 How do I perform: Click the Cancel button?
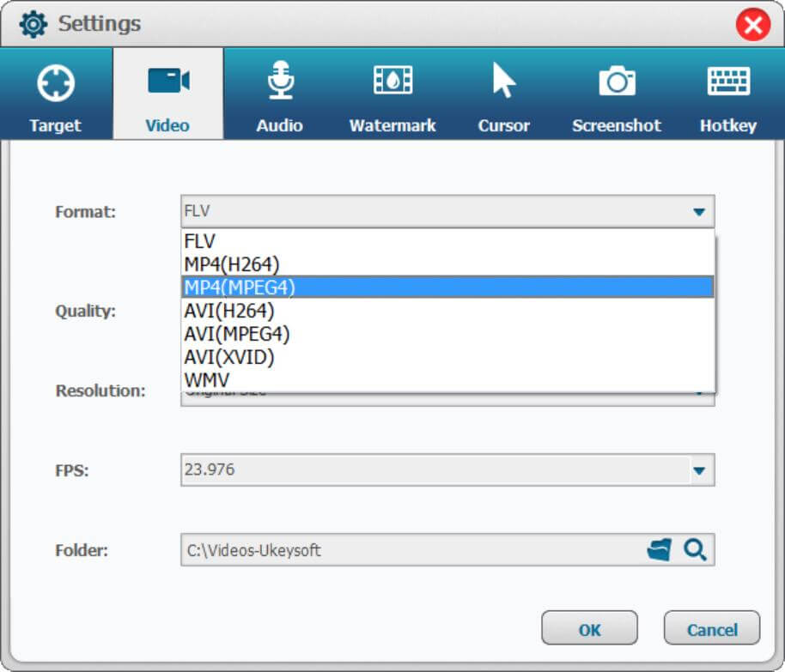point(711,630)
